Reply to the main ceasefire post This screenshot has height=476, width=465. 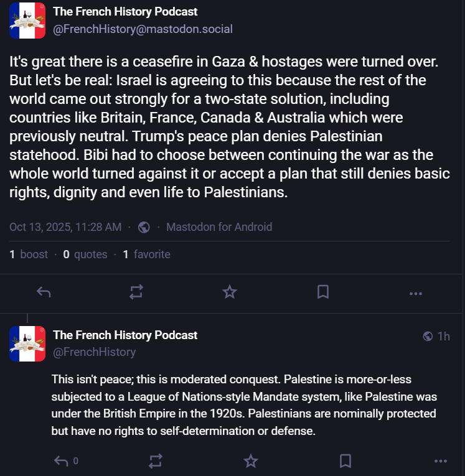click(x=44, y=292)
